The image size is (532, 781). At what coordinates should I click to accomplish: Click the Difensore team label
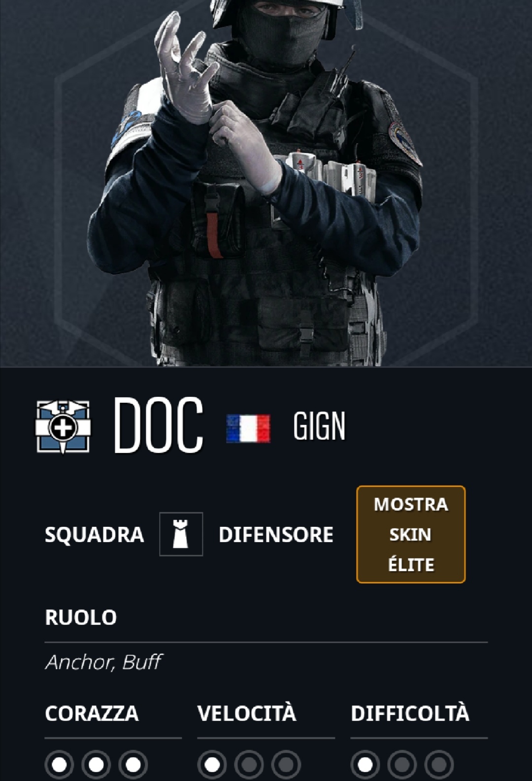coord(276,535)
